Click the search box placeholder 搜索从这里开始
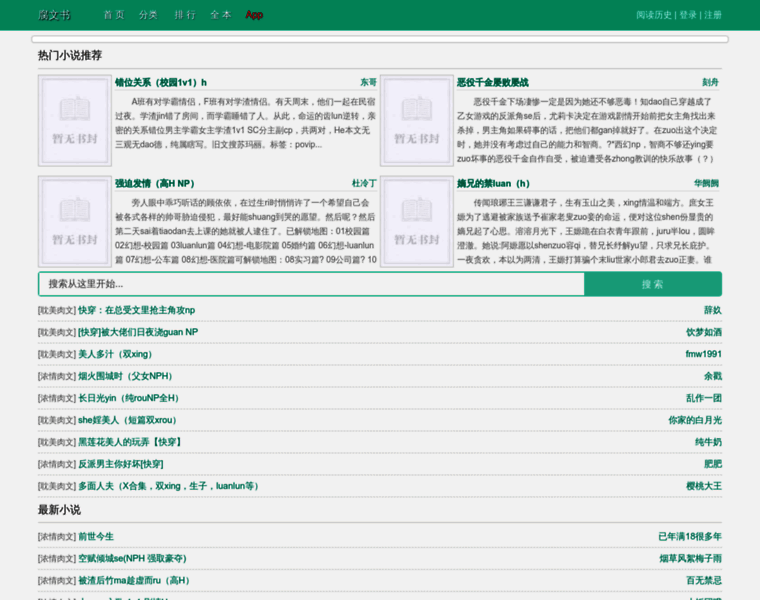The image size is (760, 600). (x=310, y=284)
